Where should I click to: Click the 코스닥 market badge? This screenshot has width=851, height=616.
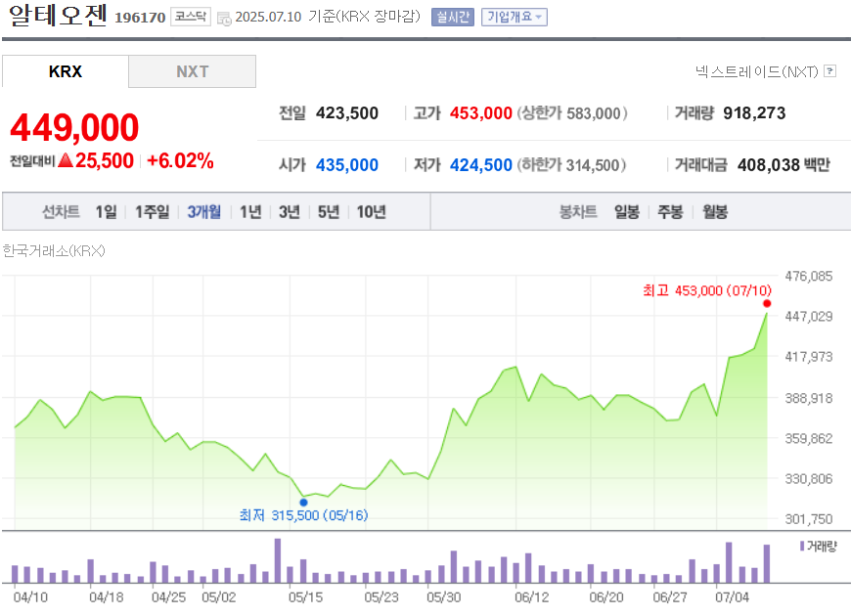(x=190, y=17)
